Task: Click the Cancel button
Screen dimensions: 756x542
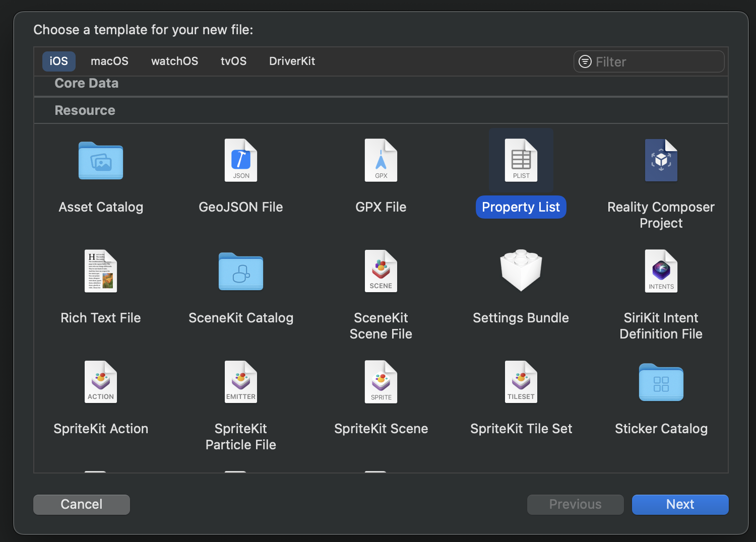Action: 82,504
